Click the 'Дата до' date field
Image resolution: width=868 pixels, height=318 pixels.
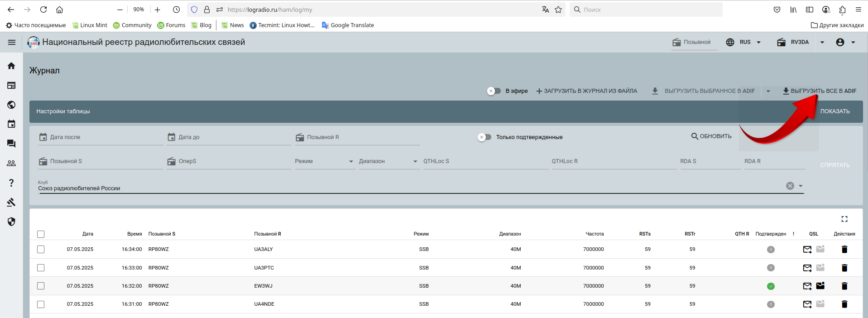click(229, 137)
